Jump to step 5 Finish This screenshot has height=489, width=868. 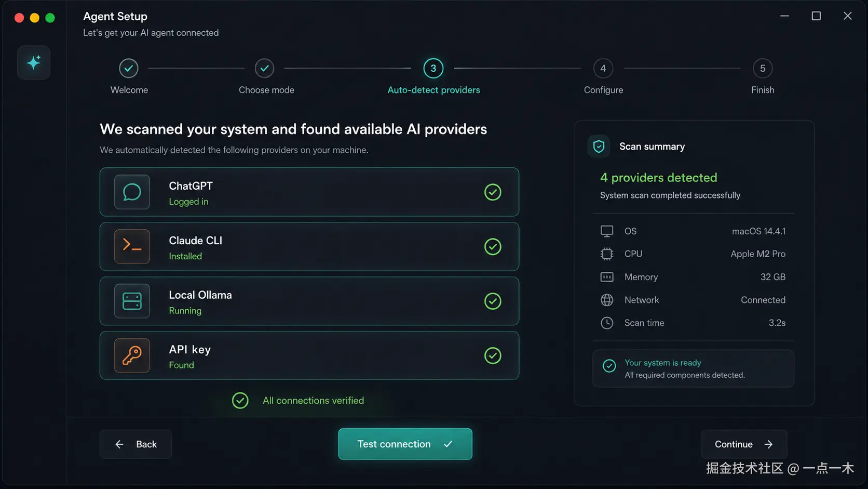tap(763, 68)
